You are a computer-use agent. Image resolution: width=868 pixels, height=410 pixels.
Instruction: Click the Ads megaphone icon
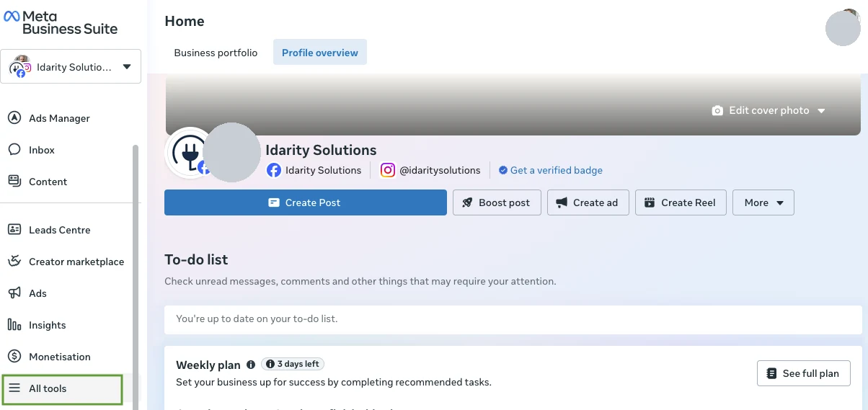click(x=14, y=293)
